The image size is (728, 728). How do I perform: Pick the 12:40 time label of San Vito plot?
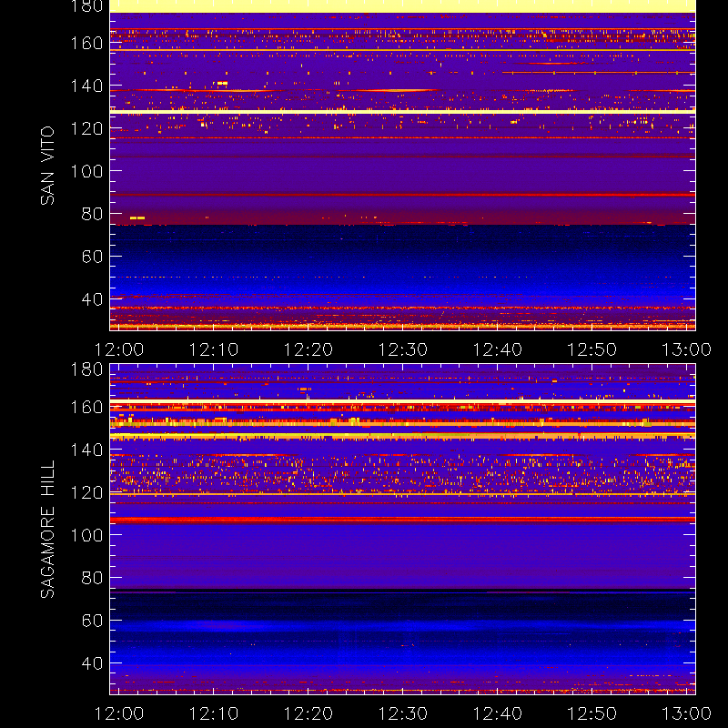497,349
